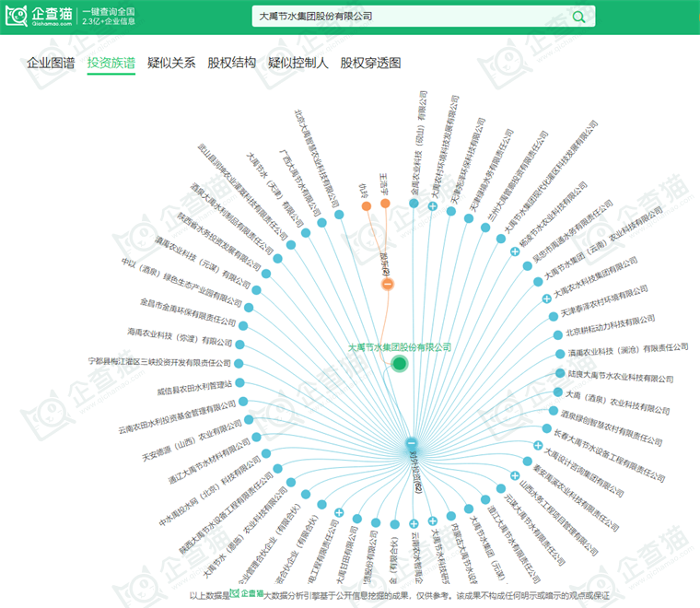Click the 北京耕耘动力科技有限公司 label text
The width and height of the screenshot is (700, 608).
(x=611, y=325)
